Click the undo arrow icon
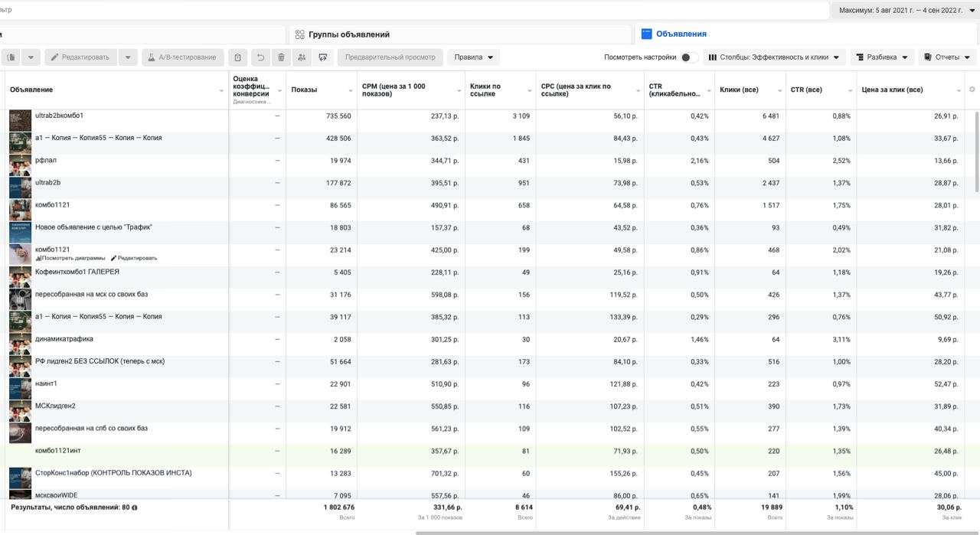Viewport: 980px width, 535px height. (260, 57)
